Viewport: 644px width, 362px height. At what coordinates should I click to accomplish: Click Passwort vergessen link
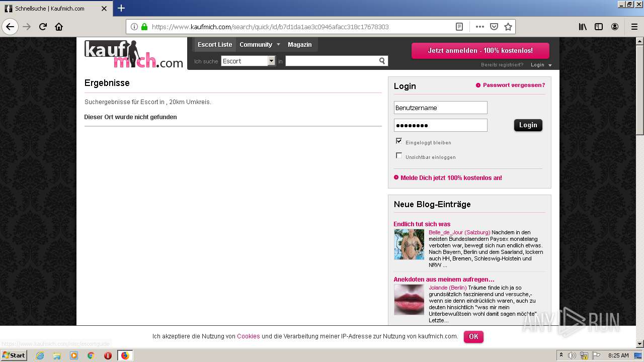click(514, 85)
